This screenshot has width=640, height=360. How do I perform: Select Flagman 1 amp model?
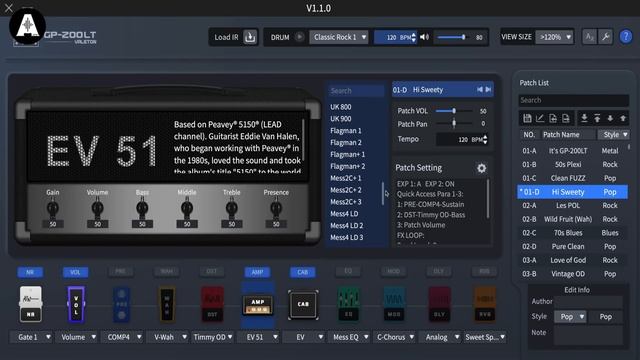(x=346, y=131)
